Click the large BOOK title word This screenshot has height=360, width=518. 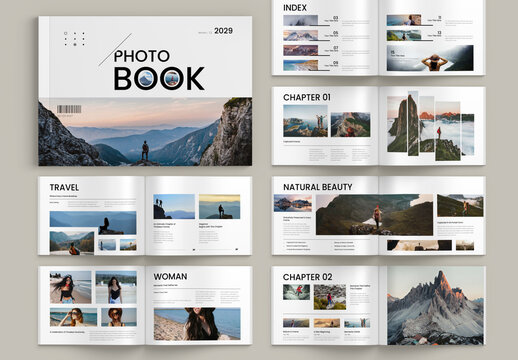(159, 79)
